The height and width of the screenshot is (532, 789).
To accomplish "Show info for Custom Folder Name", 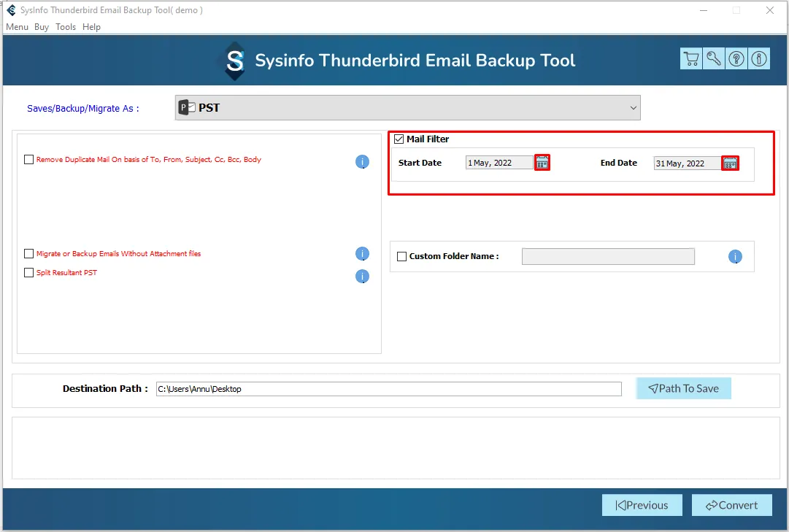I will 735,257.
